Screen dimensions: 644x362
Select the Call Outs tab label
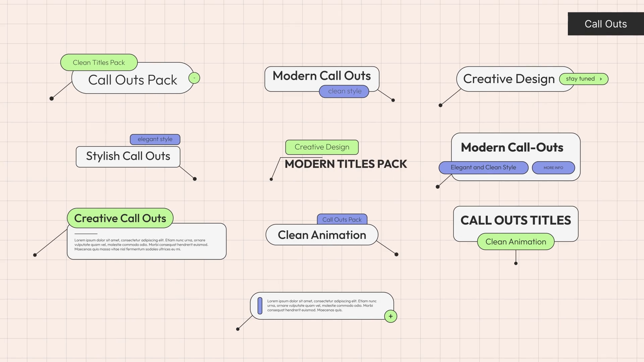(x=605, y=24)
